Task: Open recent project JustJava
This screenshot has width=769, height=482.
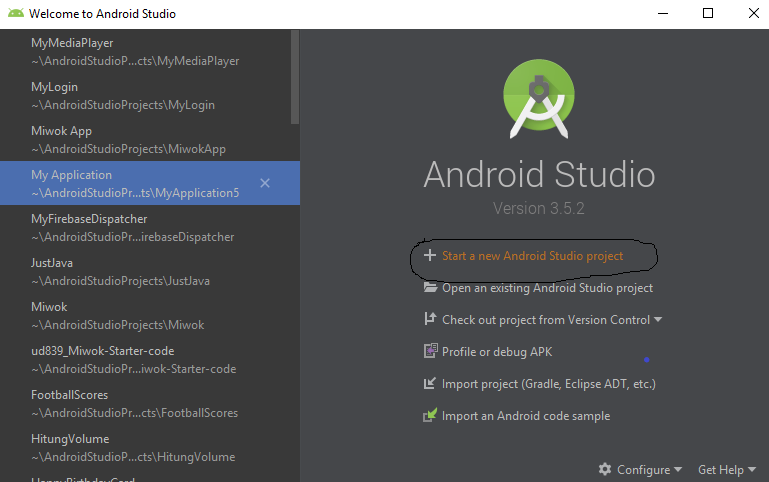Action: (150, 271)
